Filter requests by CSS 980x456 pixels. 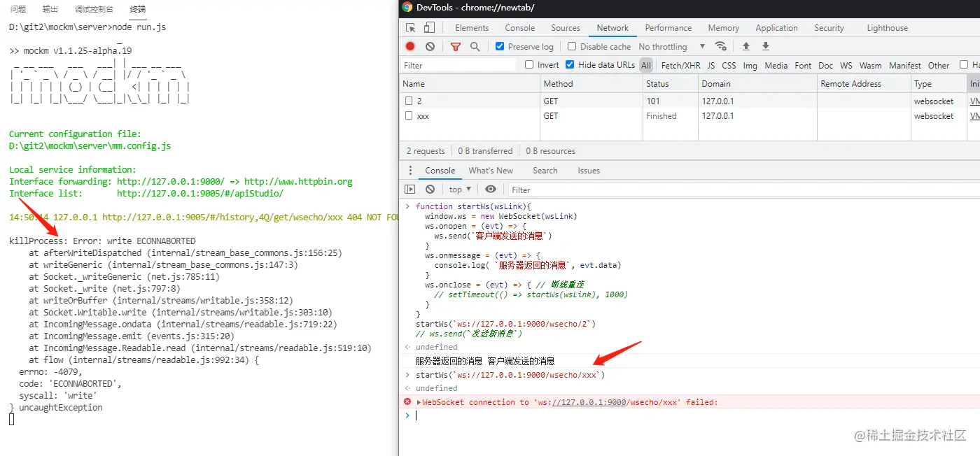(729, 65)
